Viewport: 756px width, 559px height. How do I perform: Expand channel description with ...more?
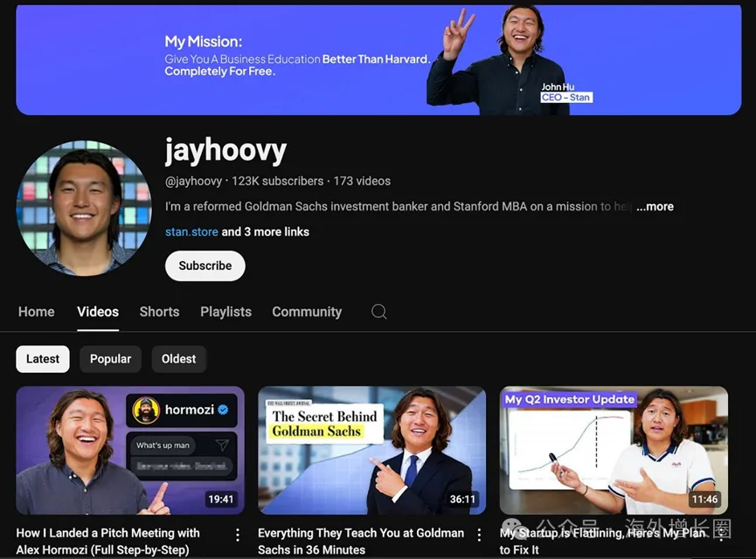[x=655, y=207]
